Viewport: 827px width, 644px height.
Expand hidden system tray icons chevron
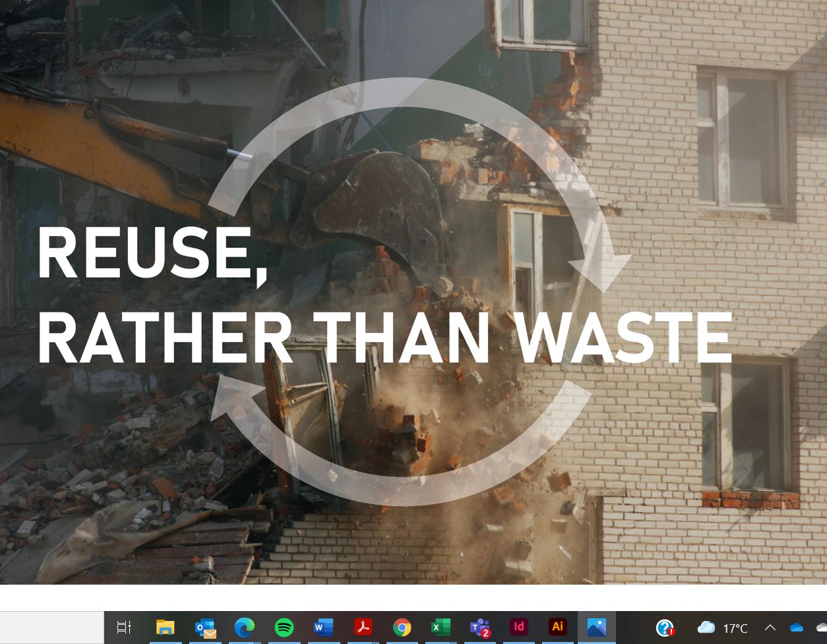click(x=770, y=628)
